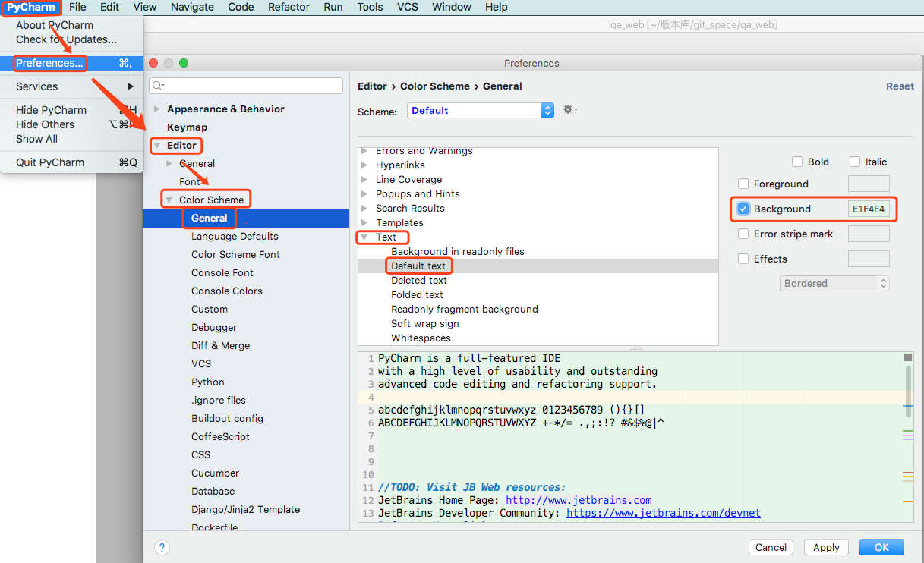Open the VCS menu
924x563 pixels.
coord(408,7)
